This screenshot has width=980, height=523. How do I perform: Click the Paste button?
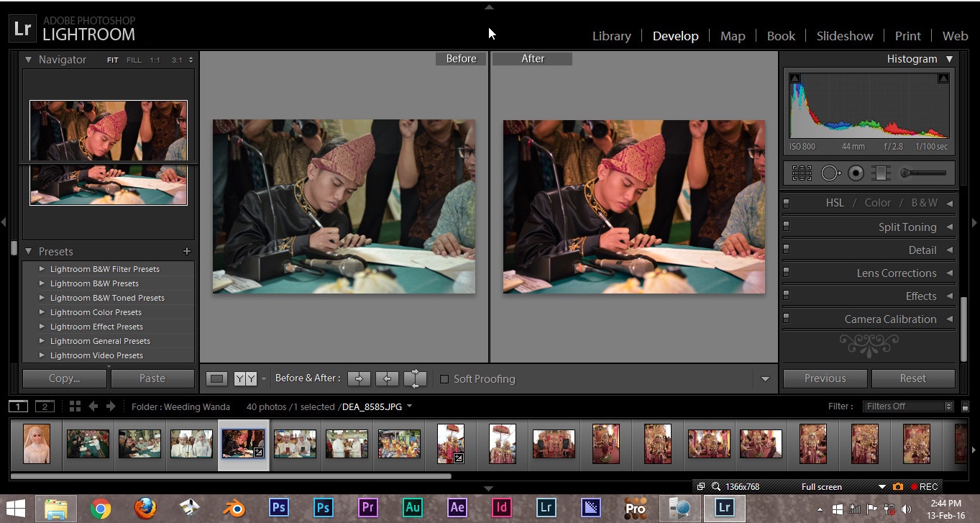152,378
